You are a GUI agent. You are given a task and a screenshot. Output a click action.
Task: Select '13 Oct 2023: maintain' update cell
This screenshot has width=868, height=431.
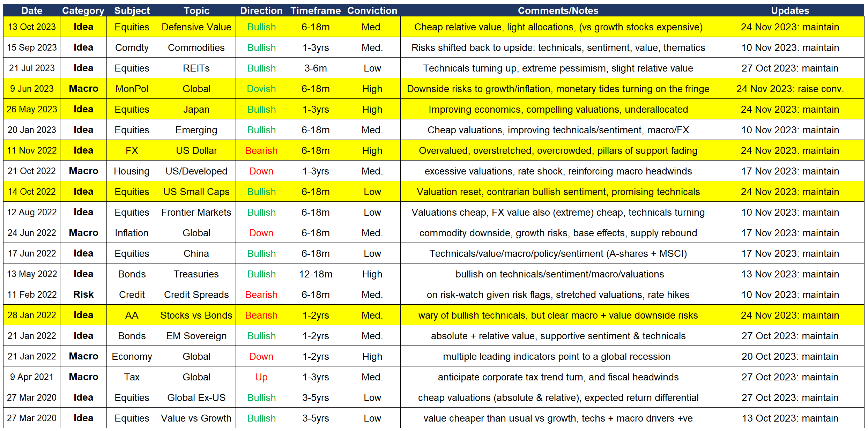pyautogui.click(x=790, y=418)
